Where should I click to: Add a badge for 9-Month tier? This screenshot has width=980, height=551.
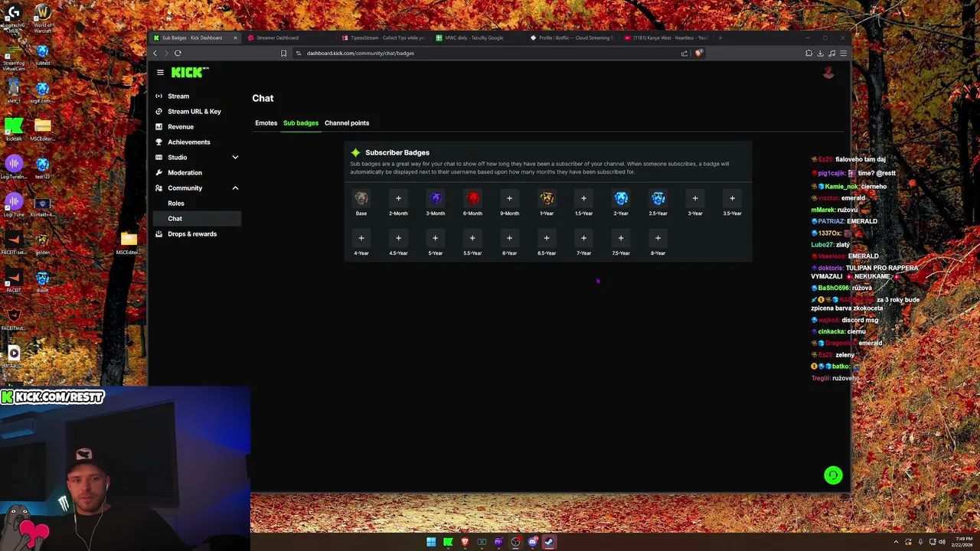(509, 198)
